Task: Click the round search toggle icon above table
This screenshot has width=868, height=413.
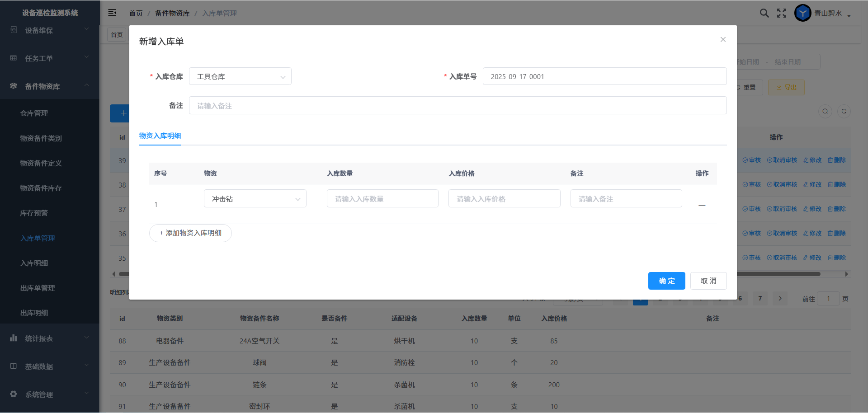Action: point(825,111)
